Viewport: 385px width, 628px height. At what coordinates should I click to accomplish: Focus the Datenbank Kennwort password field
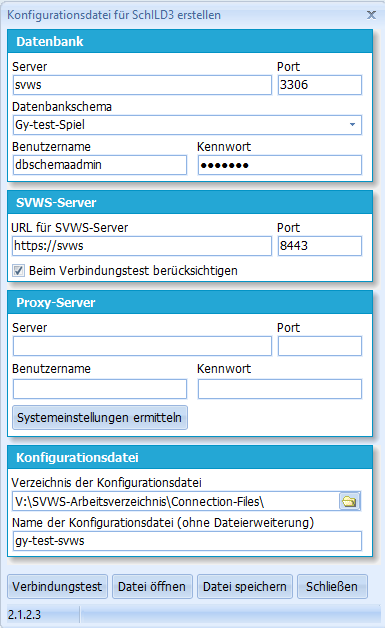tap(280, 165)
